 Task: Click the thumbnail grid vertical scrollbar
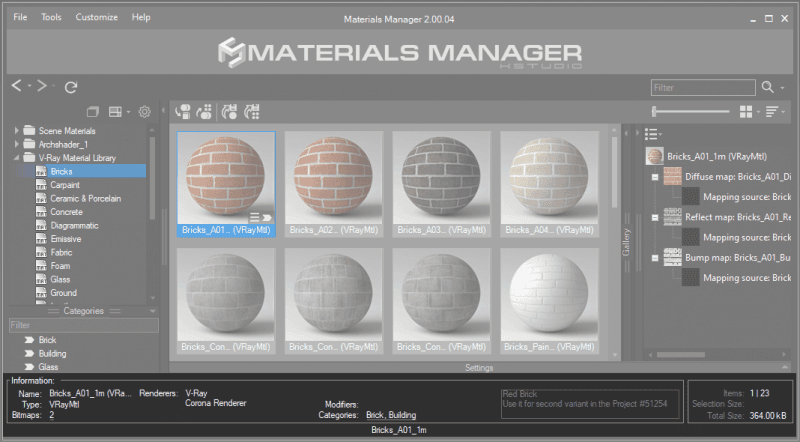(x=614, y=171)
